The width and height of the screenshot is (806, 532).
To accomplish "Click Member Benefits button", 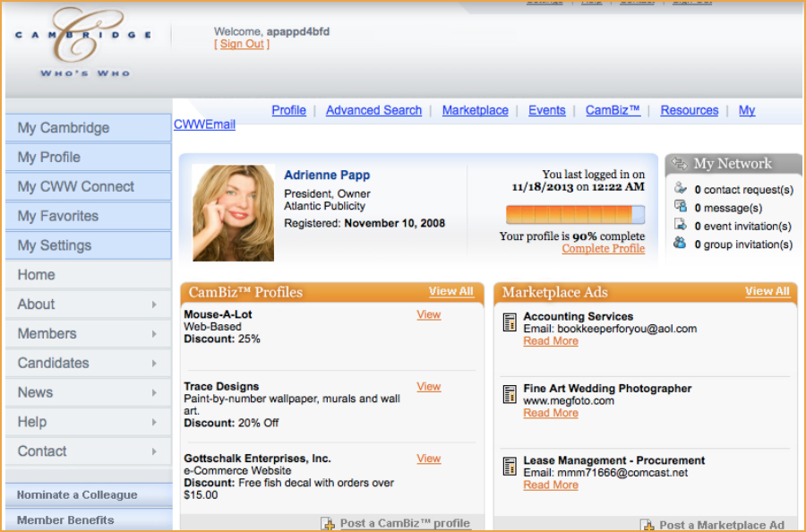I will (89, 520).
